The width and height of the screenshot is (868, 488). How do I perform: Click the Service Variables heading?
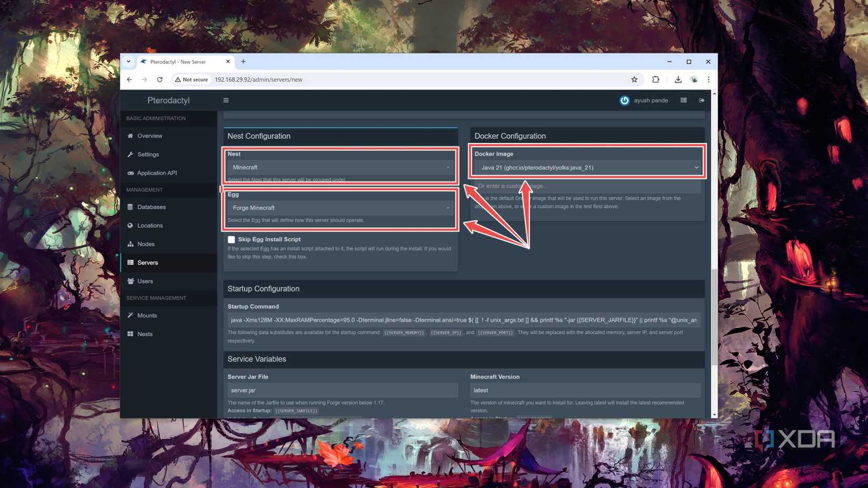tap(257, 359)
